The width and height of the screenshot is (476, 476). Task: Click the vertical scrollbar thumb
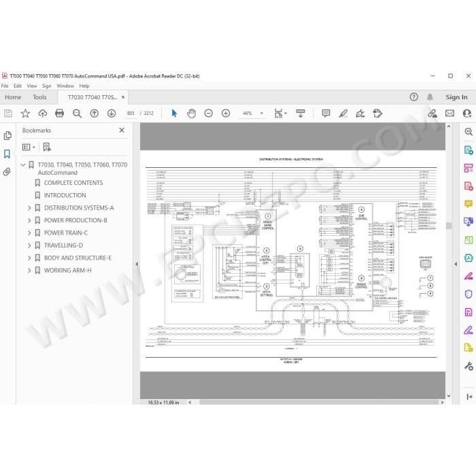click(449, 225)
